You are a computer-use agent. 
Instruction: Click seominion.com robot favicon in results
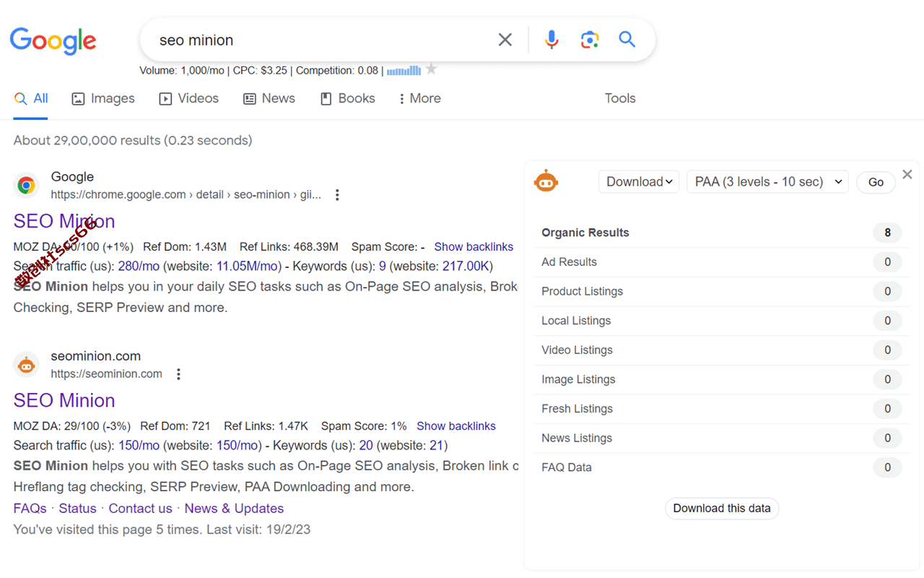[x=27, y=365]
